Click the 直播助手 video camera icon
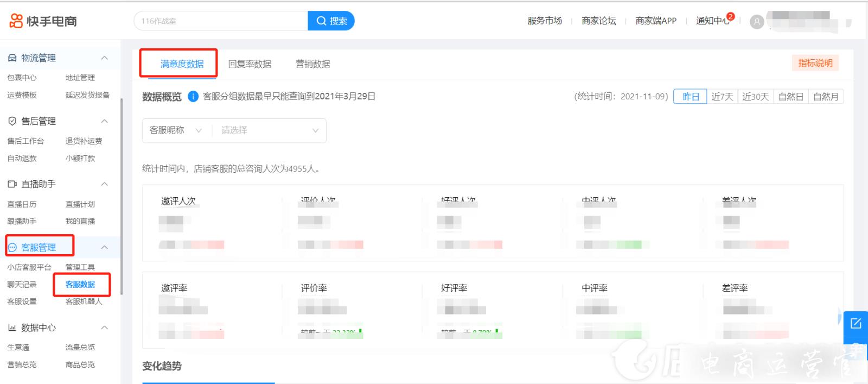 click(12, 184)
